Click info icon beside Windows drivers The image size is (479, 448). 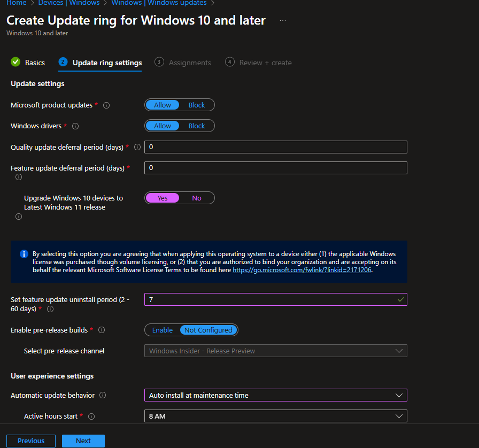75,126
